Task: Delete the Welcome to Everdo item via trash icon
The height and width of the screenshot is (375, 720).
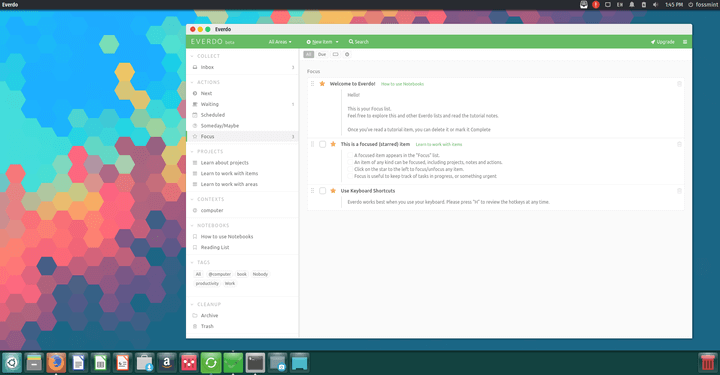Action: pos(679,84)
